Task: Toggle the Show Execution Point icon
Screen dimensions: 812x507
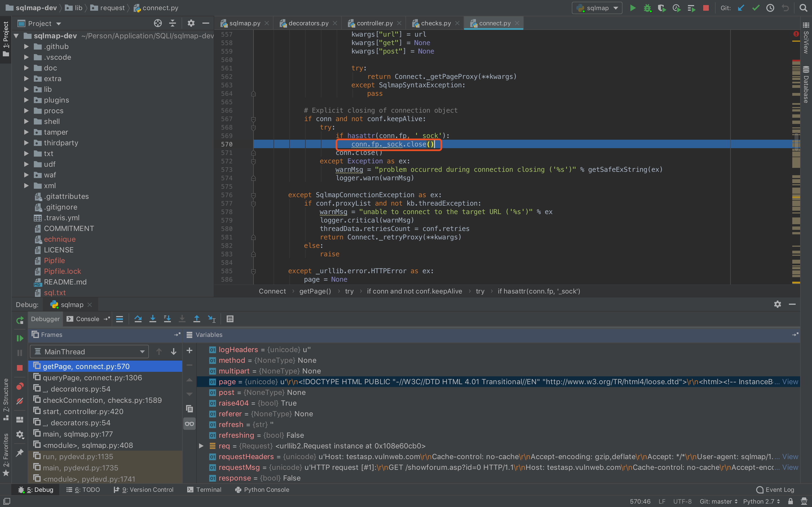Action: [120, 319]
